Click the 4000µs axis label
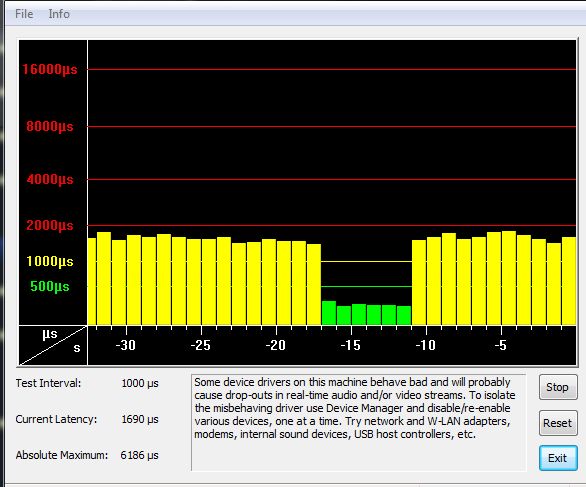This screenshot has height=487, width=586. click(50, 179)
